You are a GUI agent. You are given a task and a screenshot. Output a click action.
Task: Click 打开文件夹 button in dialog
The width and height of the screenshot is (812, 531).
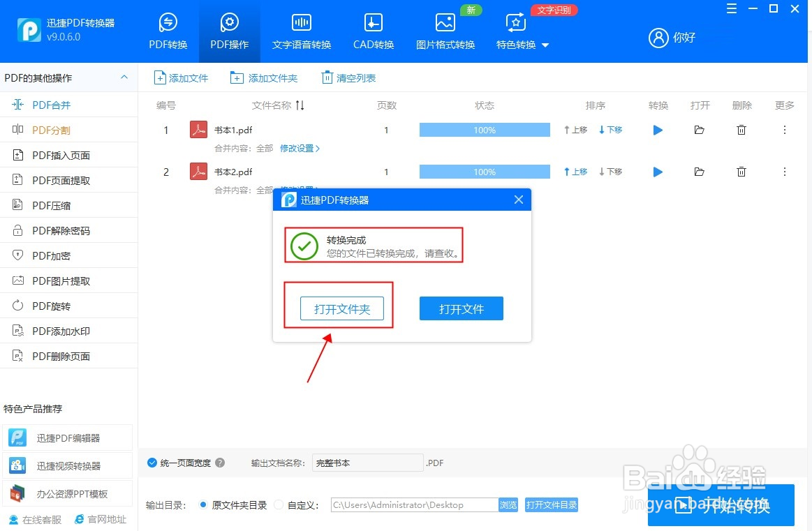click(342, 309)
